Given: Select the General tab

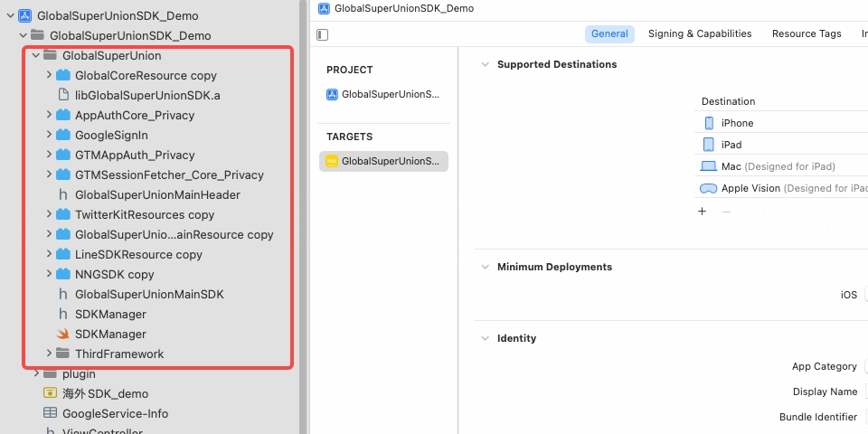Looking at the screenshot, I should (x=609, y=33).
